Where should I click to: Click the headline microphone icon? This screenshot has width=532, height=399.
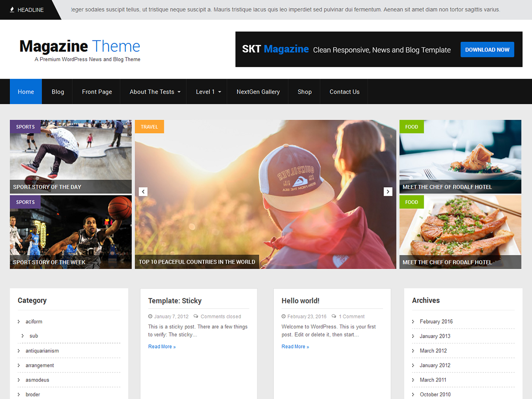point(12,8)
